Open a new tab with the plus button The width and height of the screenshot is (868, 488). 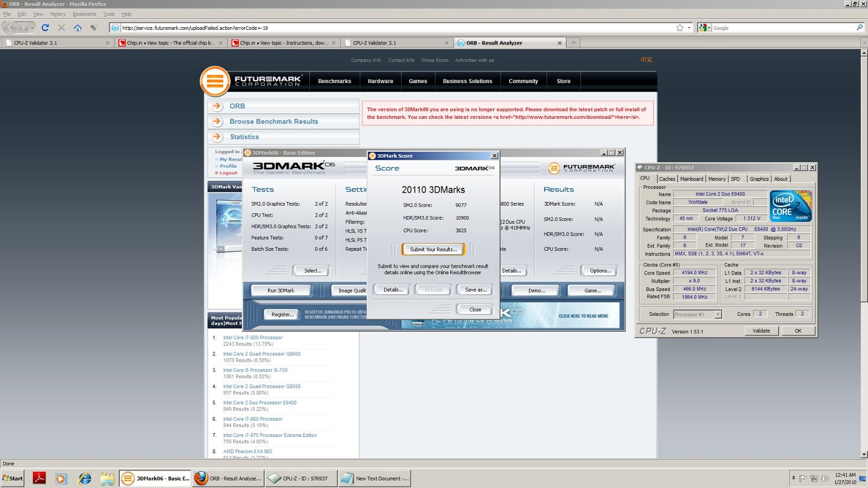[x=573, y=43]
